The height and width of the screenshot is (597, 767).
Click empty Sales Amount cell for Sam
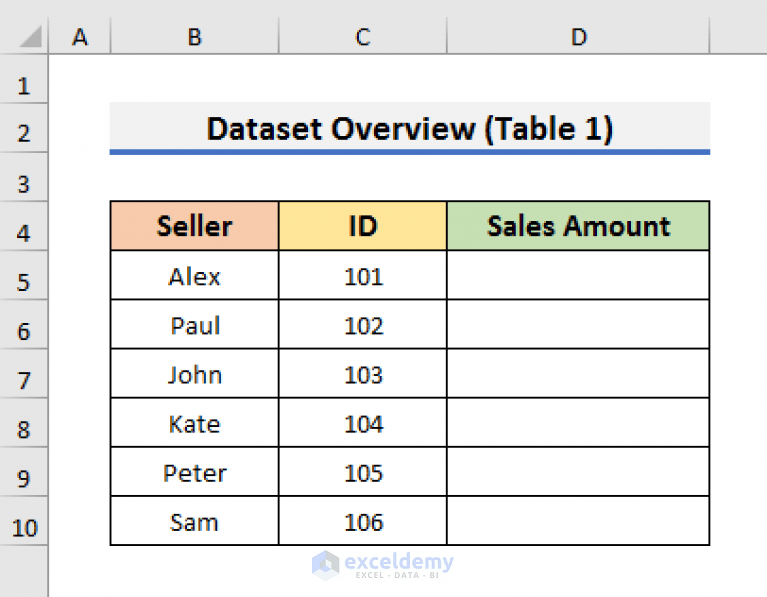[x=578, y=521]
